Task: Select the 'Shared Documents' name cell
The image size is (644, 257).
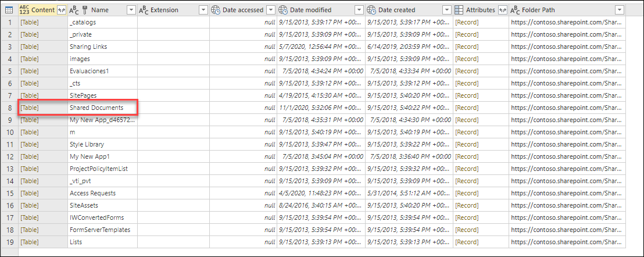Action: pos(102,108)
